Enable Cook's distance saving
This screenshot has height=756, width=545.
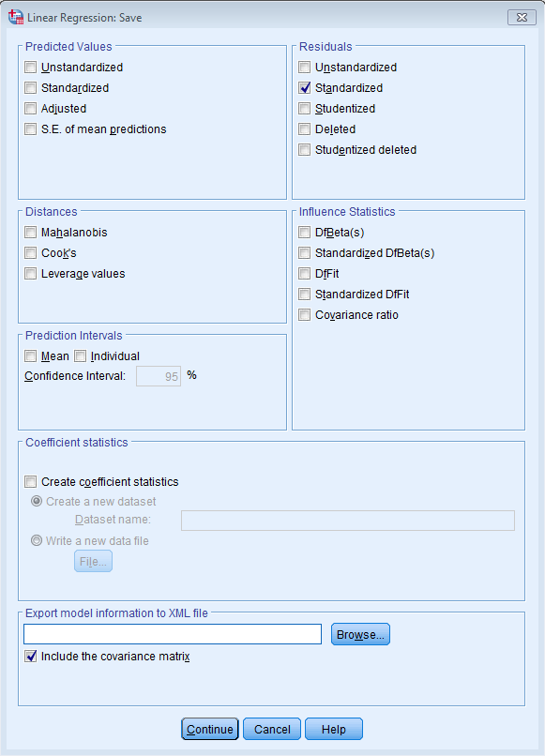pyautogui.click(x=29, y=252)
